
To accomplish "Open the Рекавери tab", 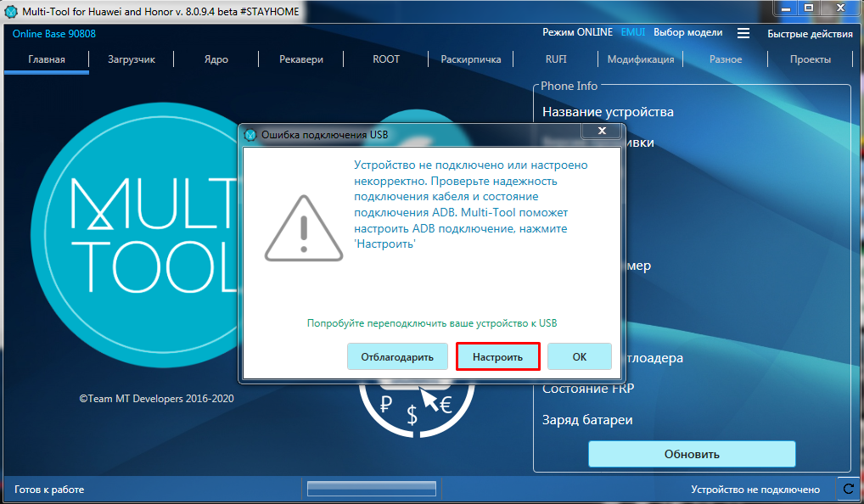I will tap(300, 59).
